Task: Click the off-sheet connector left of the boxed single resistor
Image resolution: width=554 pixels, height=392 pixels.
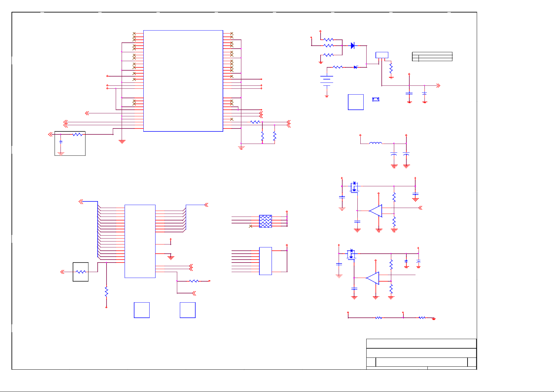Action: coord(62,272)
